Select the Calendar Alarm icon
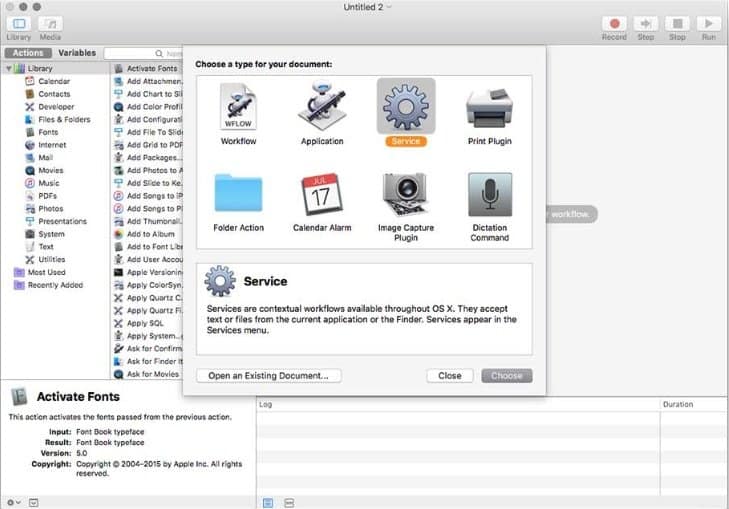Image resolution: width=729 pixels, height=509 pixels. point(322,194)
